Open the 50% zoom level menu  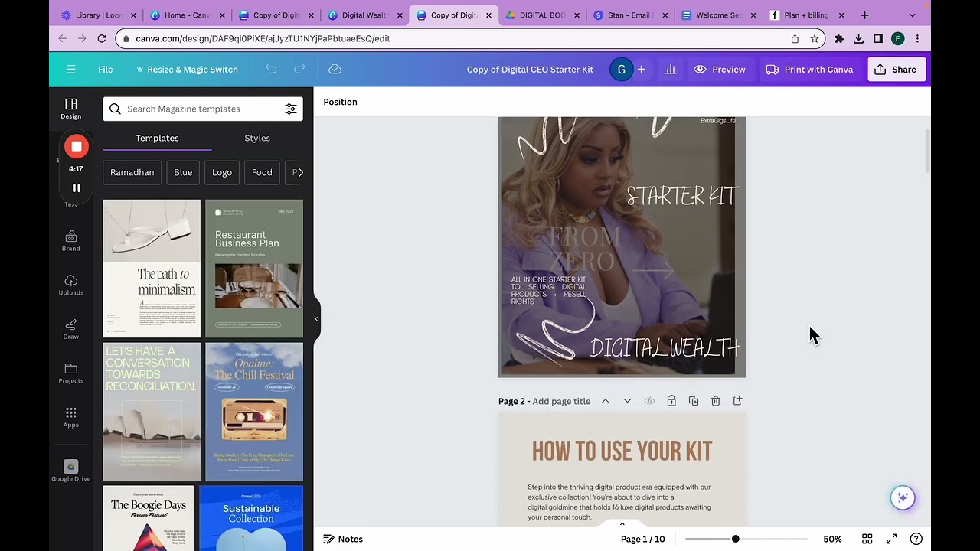[832, 540]
